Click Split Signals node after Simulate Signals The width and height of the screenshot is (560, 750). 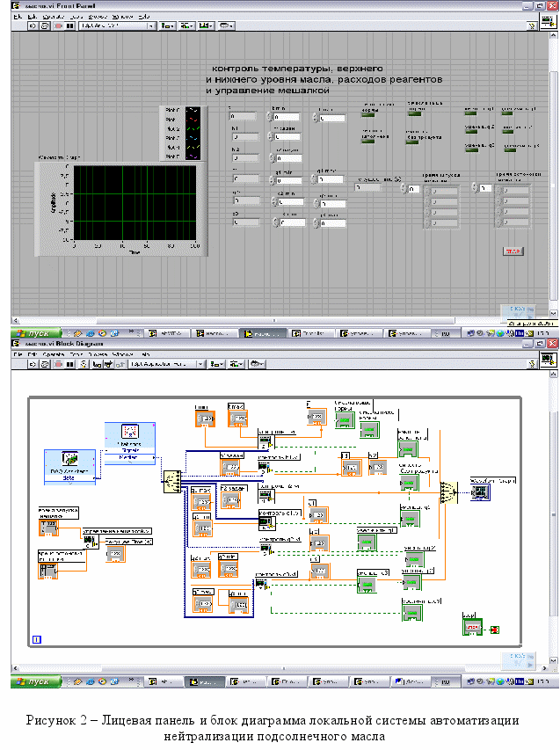point(171,482)
